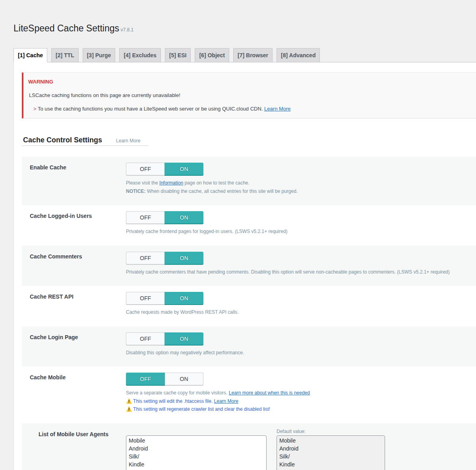Set Enable Cache to ON
Image resolution: width=476 pixels, height=470 pixels.
184,169
